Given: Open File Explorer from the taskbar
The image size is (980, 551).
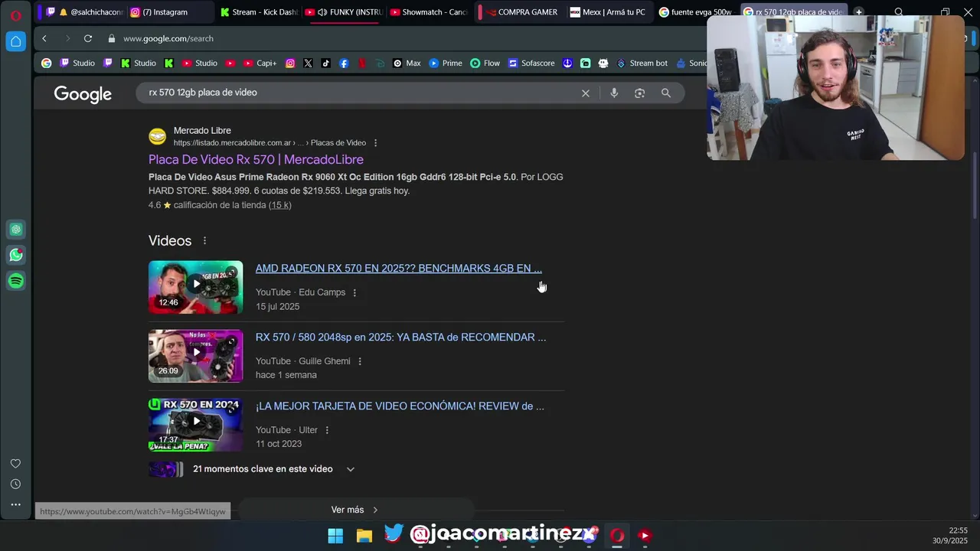Looking at the screenshot, I should (x=364, y=536).
